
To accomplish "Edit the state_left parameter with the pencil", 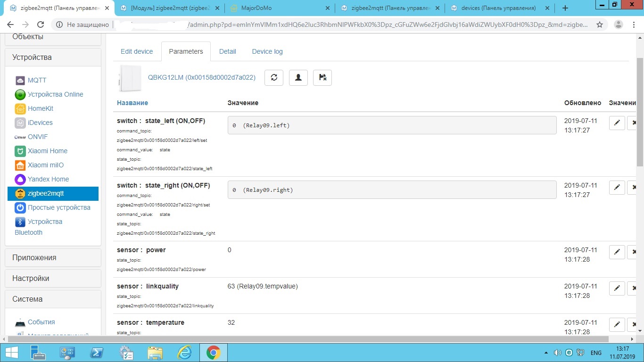I will [617, 123].
